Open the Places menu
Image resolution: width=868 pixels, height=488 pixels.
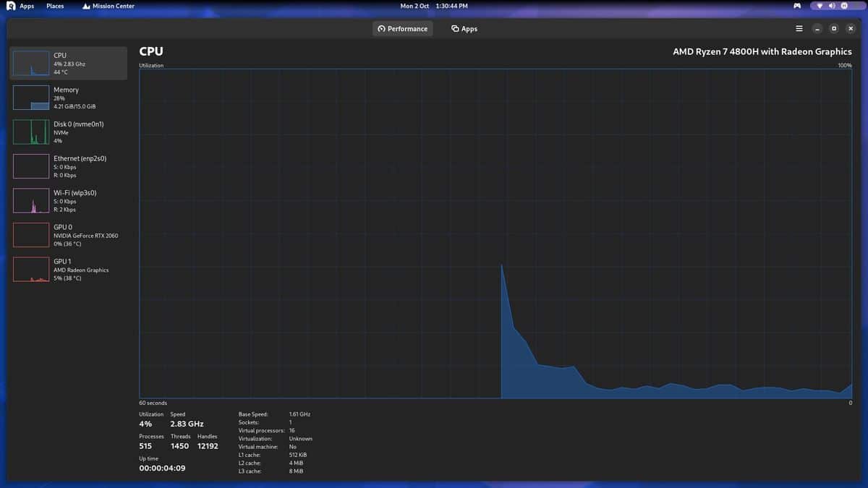pyautogui.click(x=55, y=6)
